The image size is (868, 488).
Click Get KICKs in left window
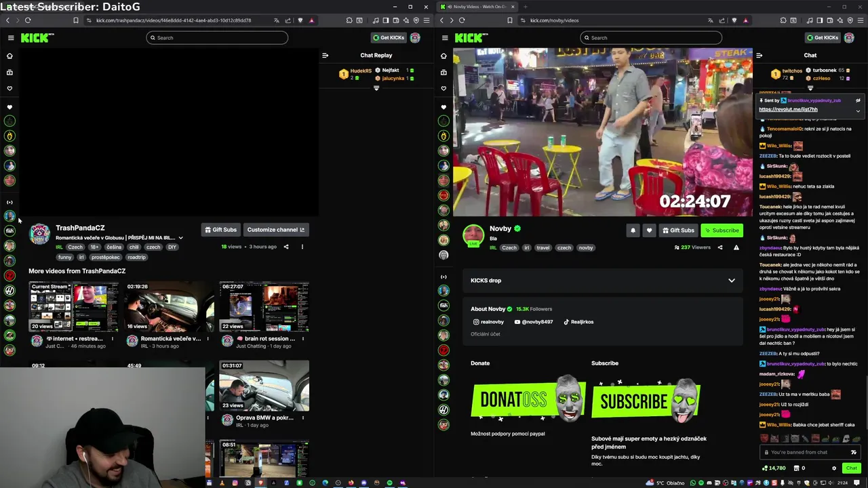point(389,38)
